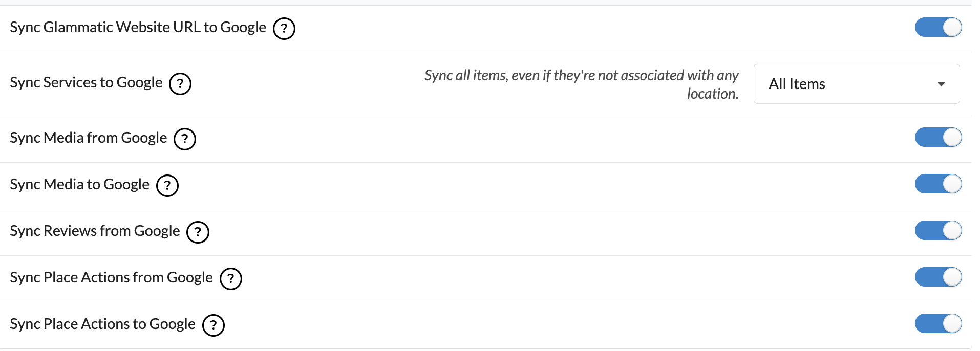Click the Sync Place Actions to Google label
This screenshot has width=980, height=351.
click(x=102, y=324)
